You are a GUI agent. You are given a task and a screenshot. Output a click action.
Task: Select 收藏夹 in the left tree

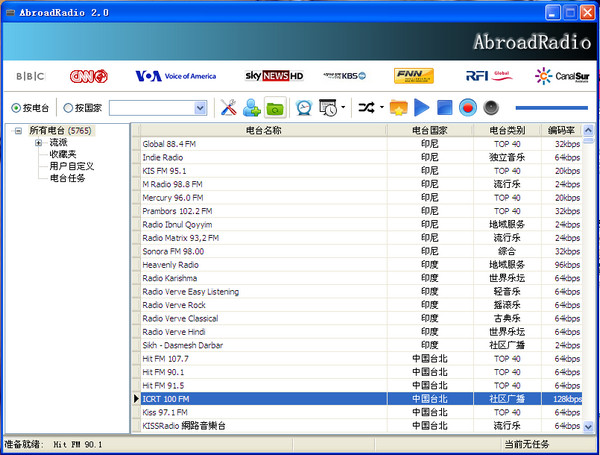(x=63, y=155)
